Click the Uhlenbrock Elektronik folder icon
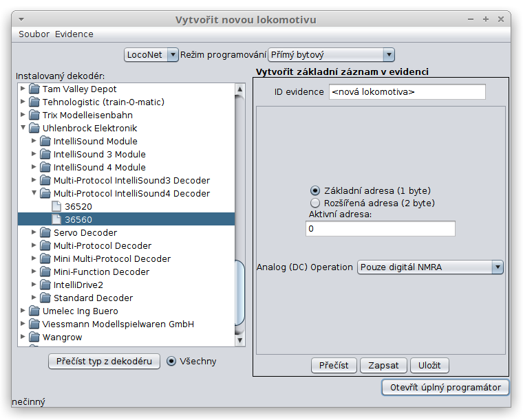The width and height of the screenshot is (523, 420). click(34, 129)
